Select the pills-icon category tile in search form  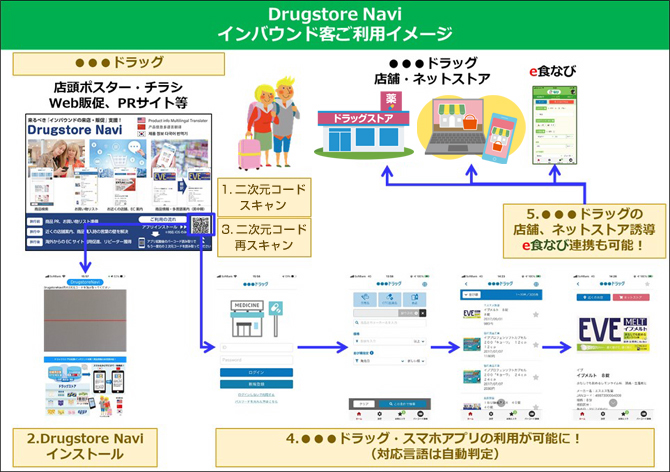390,299
